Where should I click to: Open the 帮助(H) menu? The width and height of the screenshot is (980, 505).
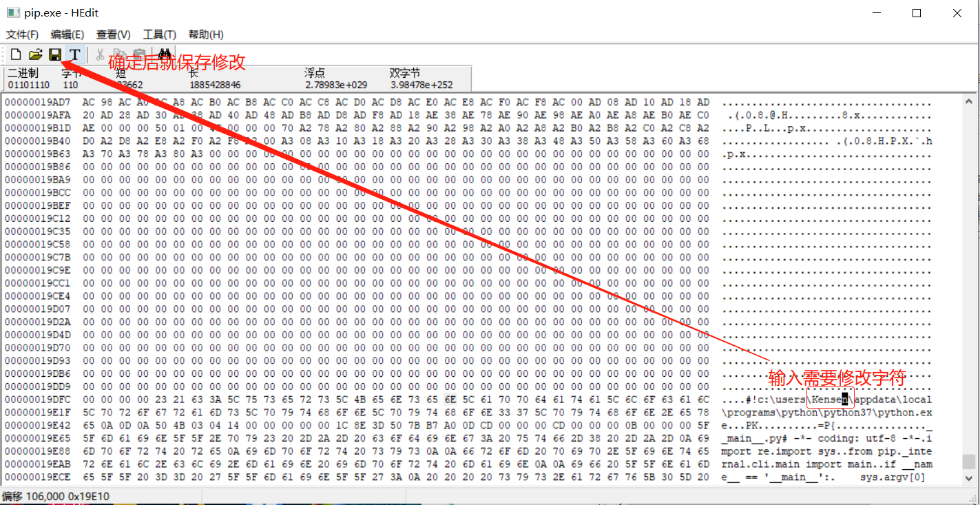click(x=205, y=34)
